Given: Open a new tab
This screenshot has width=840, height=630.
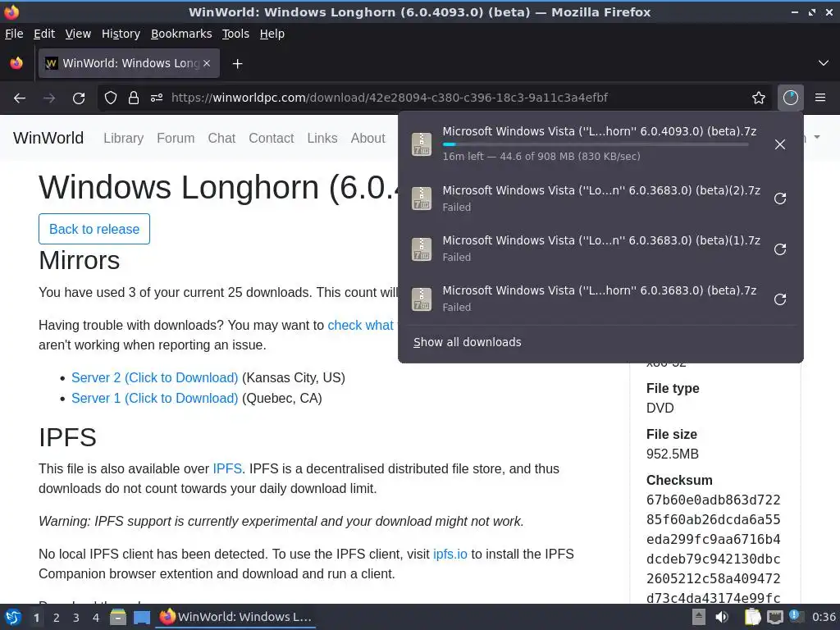Looking at the screenshot, I should [x=237, y=64].
